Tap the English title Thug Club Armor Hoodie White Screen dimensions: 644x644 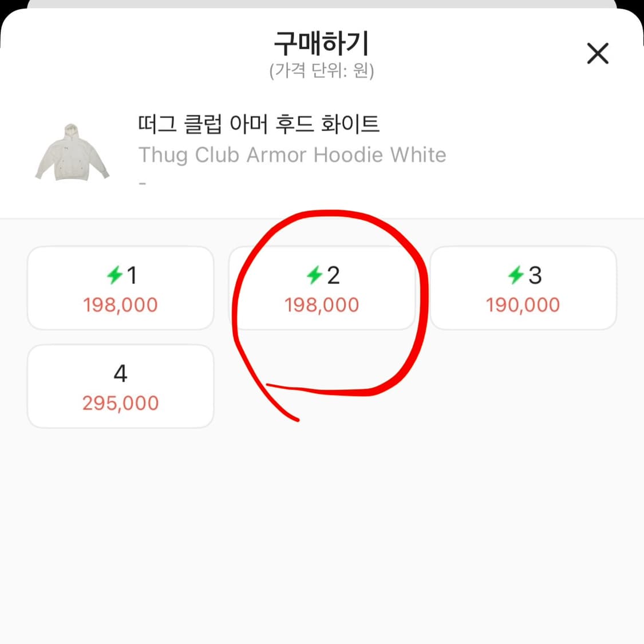tap(292, 155)
